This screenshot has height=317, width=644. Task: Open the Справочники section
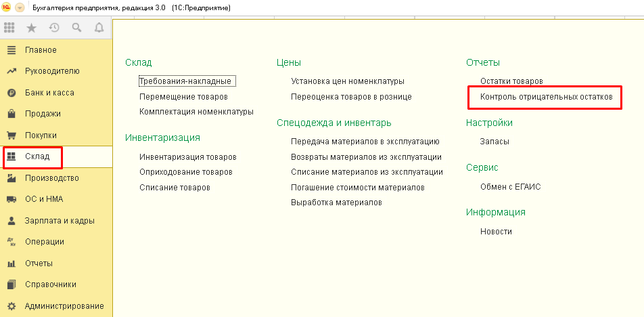click(51, 284)
